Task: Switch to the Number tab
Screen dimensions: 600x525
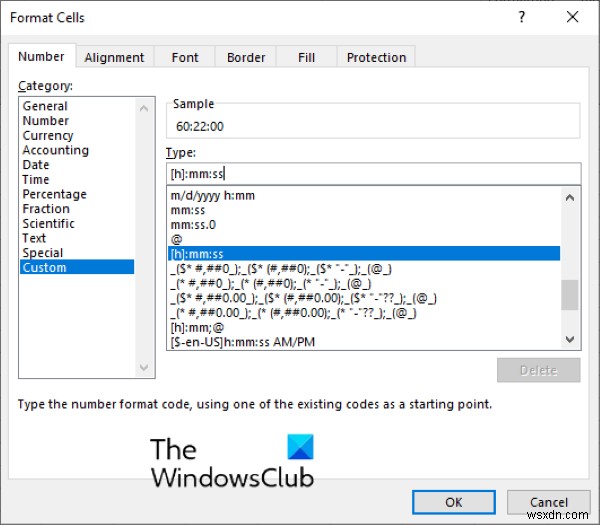Action: 41,57
